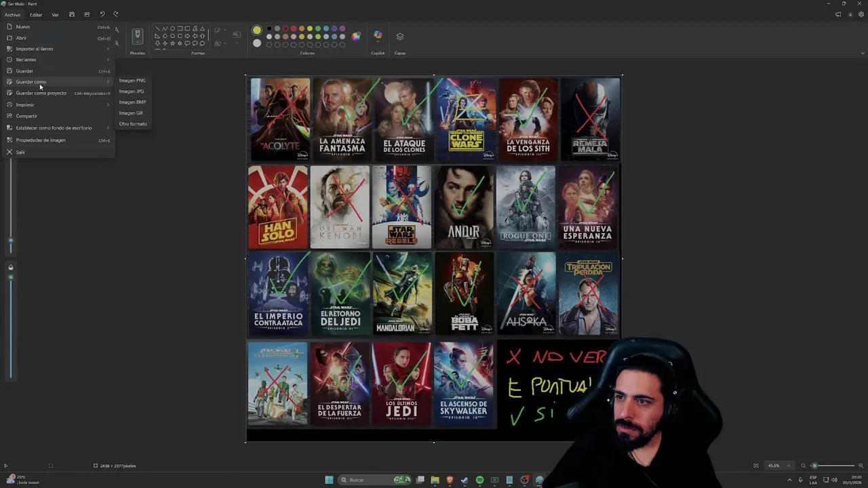
Task: Click the Redo arrow icon
Action: (x=116, y=14)
